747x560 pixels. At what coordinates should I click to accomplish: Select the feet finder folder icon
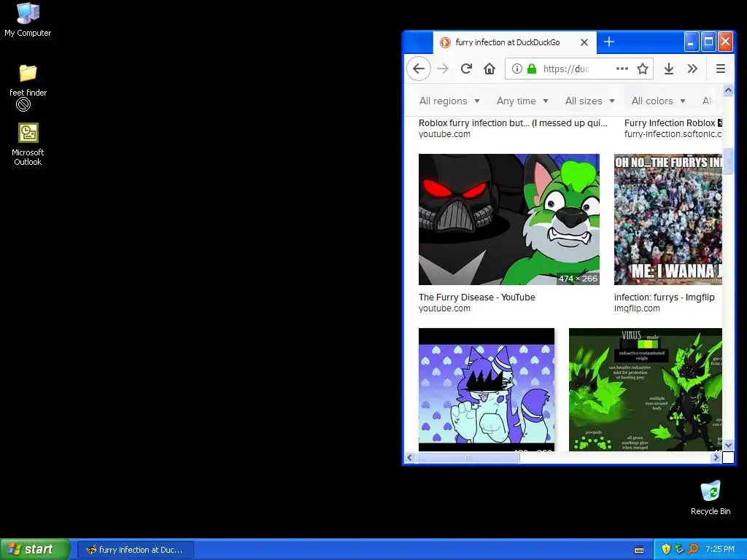tap(28, 81)
